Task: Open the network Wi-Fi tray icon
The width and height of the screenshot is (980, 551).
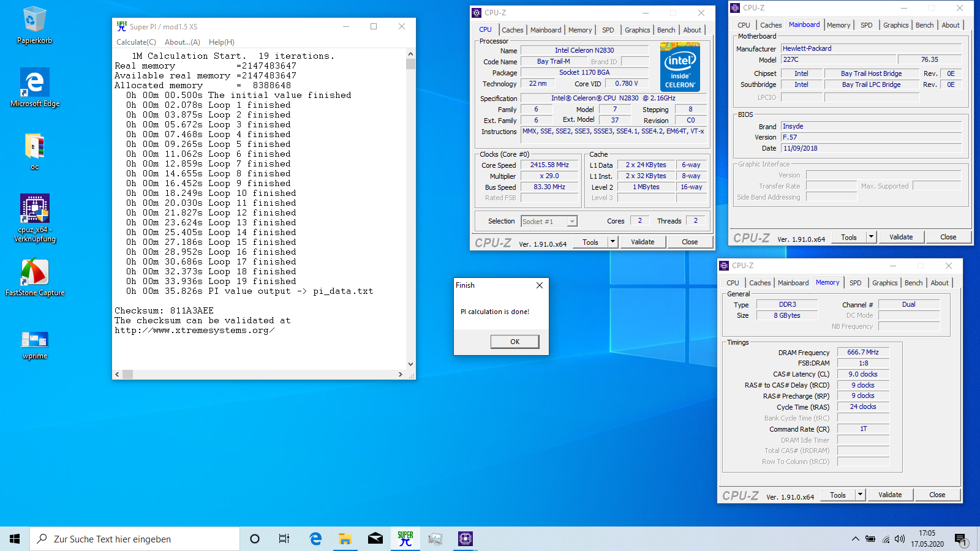Action: [886, 539]
